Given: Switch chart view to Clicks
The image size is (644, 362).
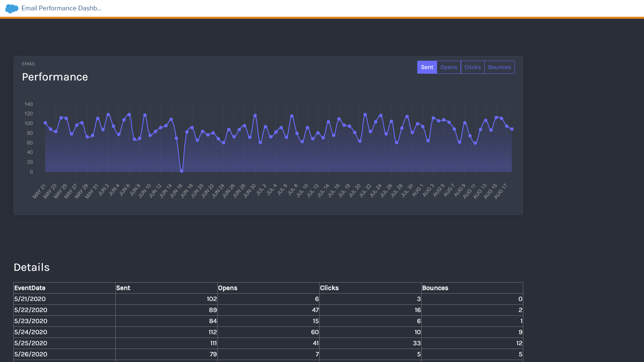Looking at the screenshot, I should 473,67.
